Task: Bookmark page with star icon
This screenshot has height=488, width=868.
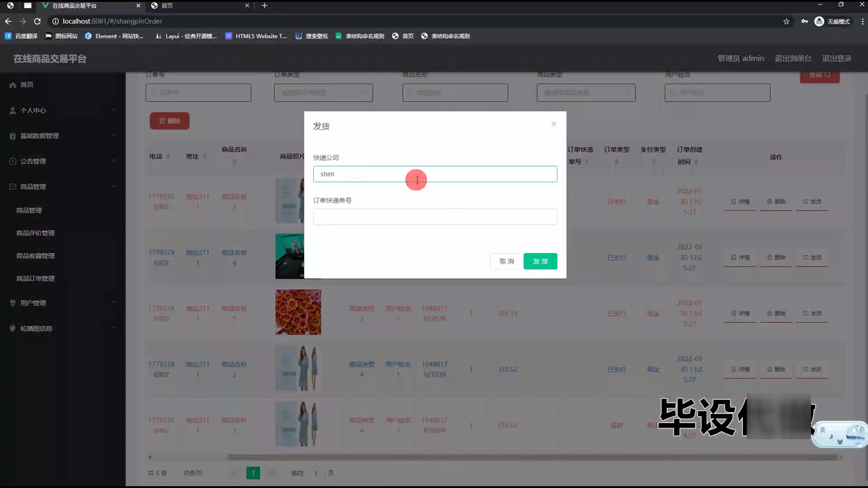Action: point(786,21)
